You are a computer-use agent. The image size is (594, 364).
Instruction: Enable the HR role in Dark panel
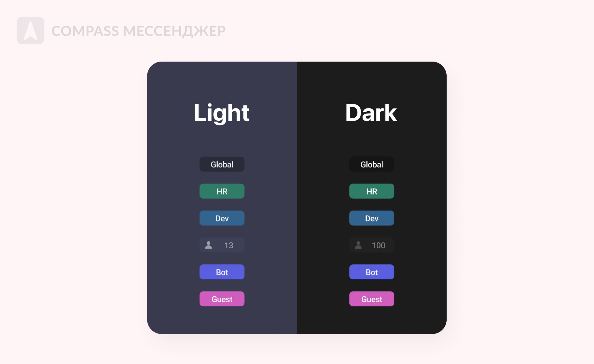coord(372,191)
